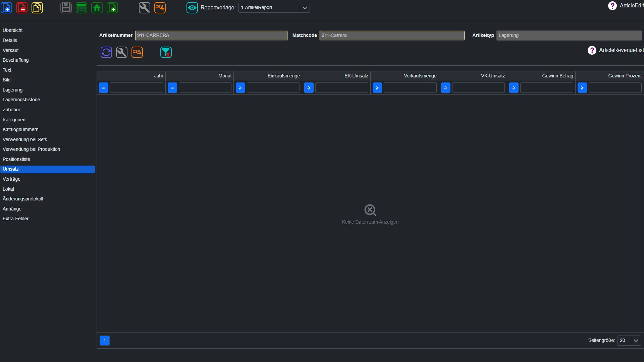
Task: Click top toolbar CSV export icon
Action: point(160,7)
